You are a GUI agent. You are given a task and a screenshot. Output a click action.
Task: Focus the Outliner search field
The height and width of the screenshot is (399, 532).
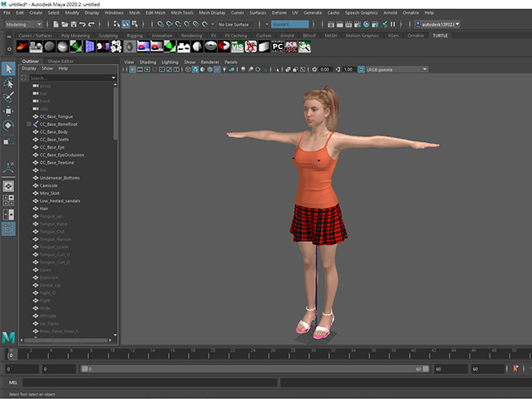[x=72, y=78]
